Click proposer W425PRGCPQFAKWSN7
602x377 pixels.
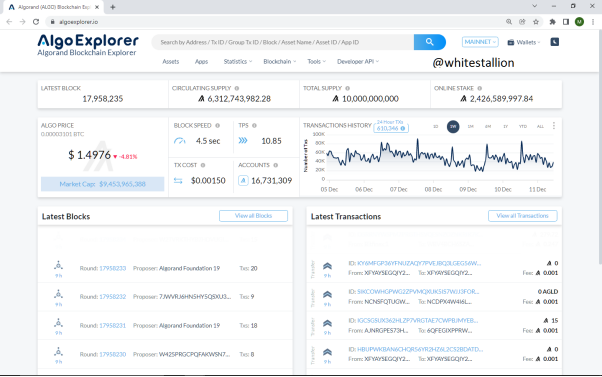click(x=194, y=354)
